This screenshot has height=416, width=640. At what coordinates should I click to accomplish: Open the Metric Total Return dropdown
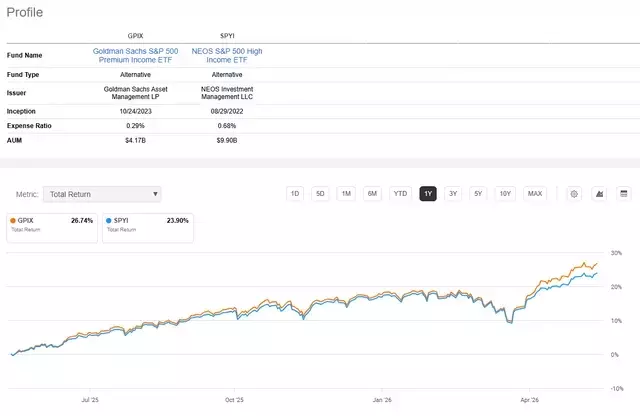(x=102, y=194)
